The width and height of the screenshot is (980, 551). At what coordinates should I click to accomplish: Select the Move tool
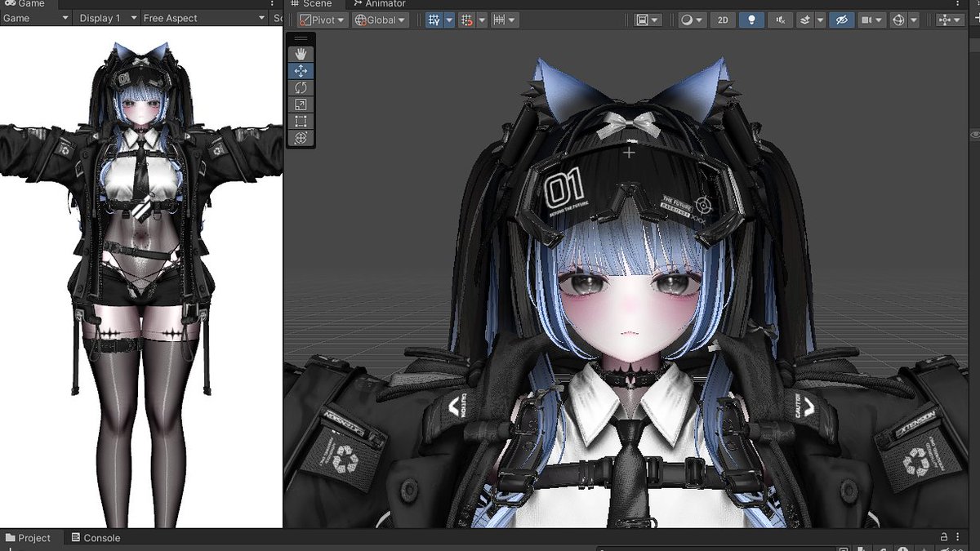(x=301, y=70)
